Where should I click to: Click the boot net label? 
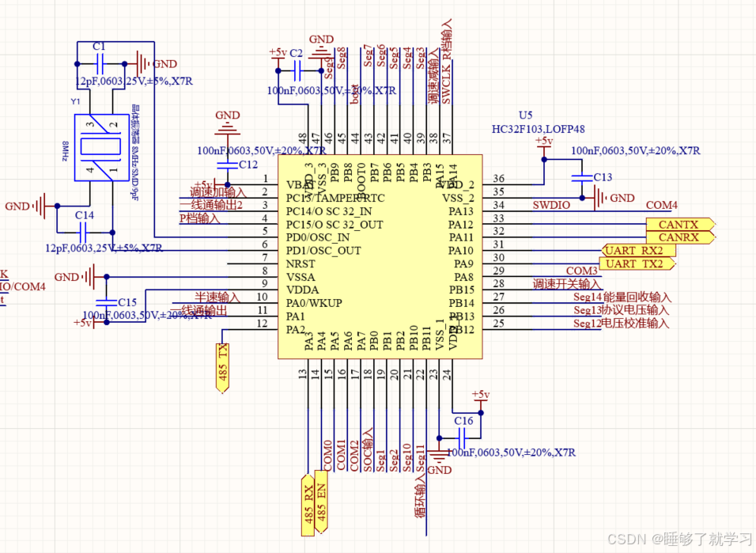pyautogui.click(x=355, y=95)
